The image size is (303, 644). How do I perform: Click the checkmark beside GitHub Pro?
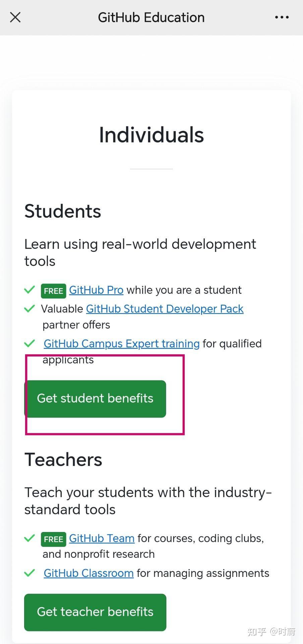(29, 289)
